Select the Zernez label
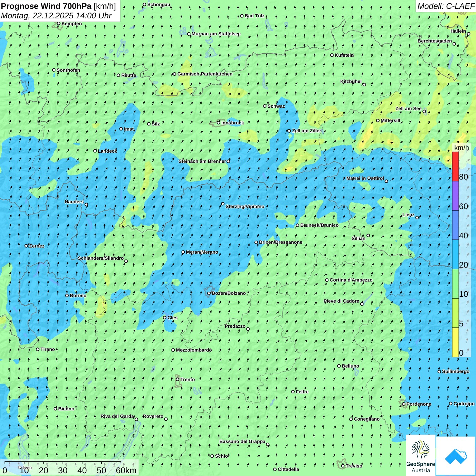Viewport: 476px width, 476px height. click(37, 246)
